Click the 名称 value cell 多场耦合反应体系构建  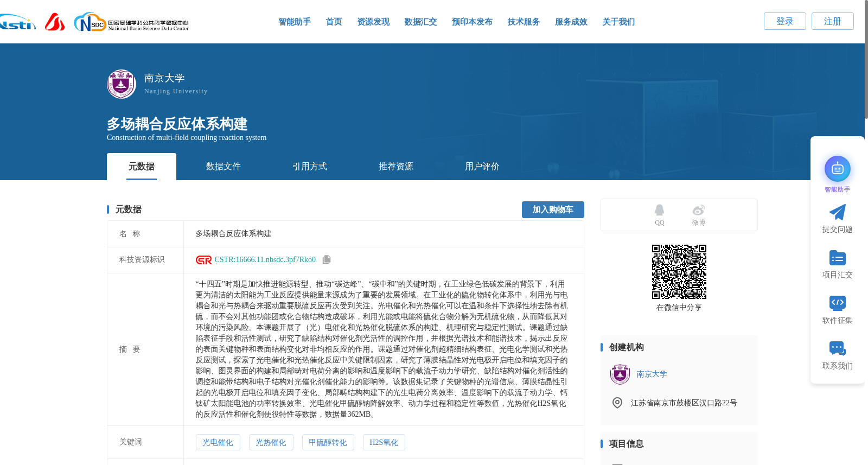(233, 234)
